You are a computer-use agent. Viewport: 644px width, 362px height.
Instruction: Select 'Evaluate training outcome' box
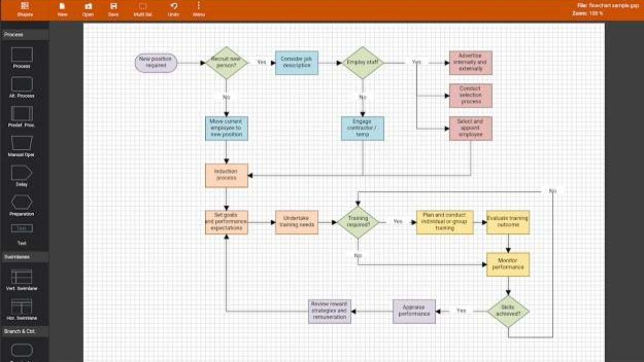click(x=508, y=222)
